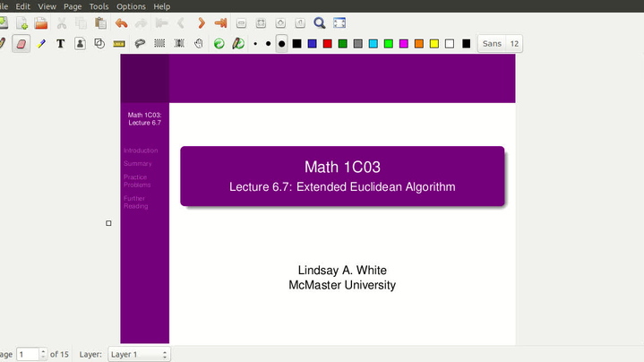Screen dimensions: 644x362
Task: Open the current color chooser after white
Action: pos(466,44)
